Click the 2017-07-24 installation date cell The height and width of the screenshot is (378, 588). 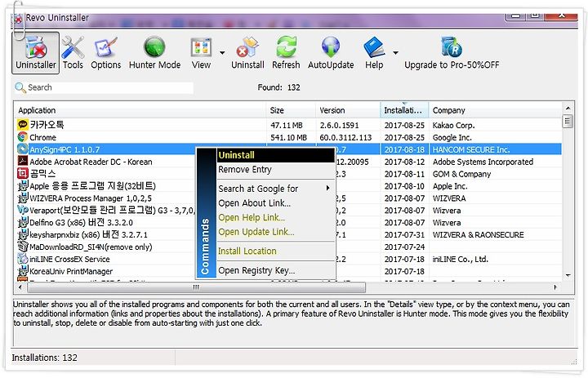404,247
